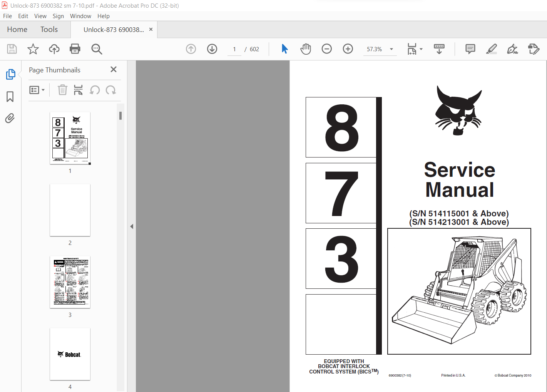Zoom out with the minus icon

coord(327,49)
